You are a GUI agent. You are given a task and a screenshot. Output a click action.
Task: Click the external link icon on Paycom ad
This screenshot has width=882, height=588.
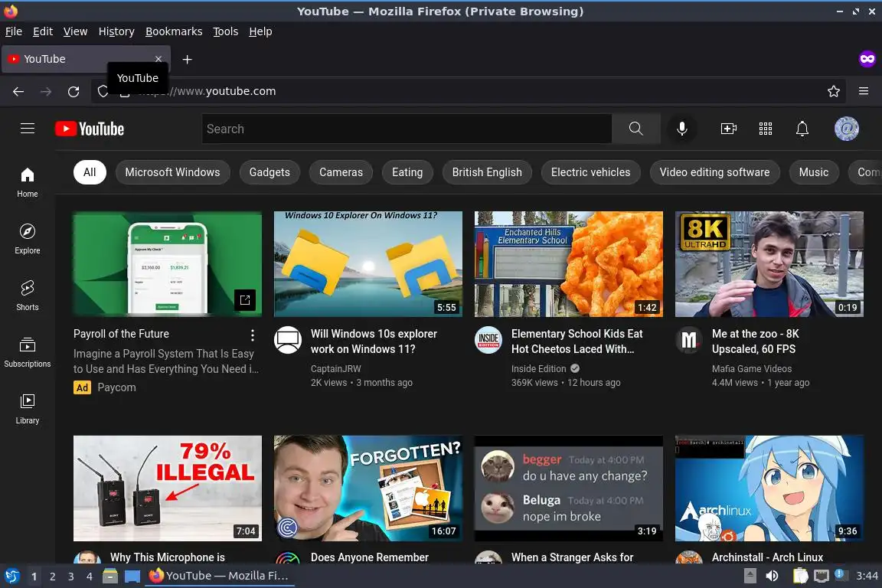point(245,300)
